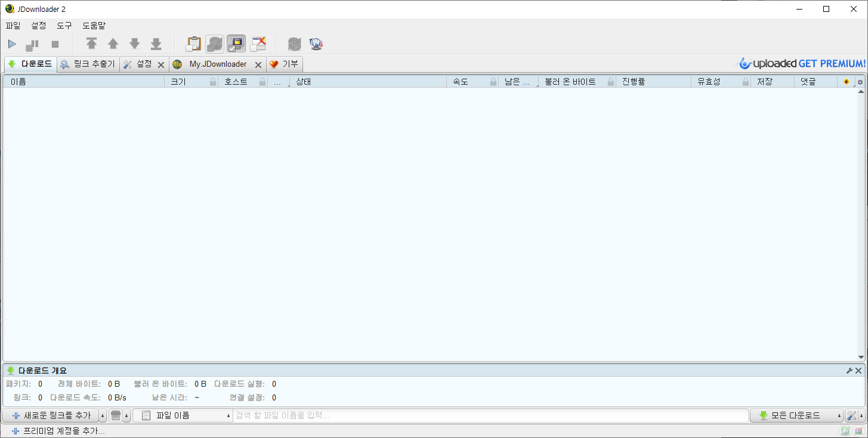
Task: Click scrollbar up arrow in download list
Action: point(861,92)
